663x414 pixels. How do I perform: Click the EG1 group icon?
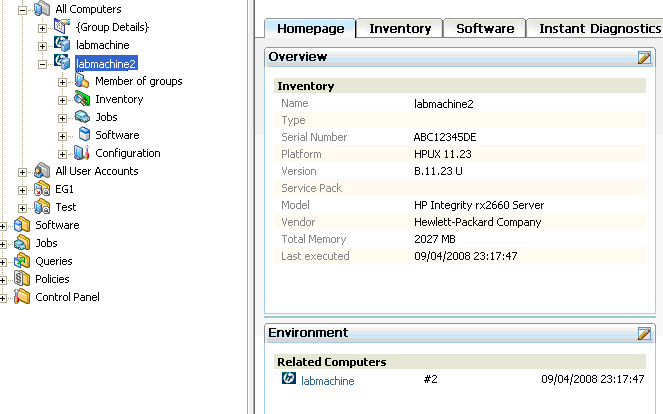pyautogui.click(x=42, y=189)
